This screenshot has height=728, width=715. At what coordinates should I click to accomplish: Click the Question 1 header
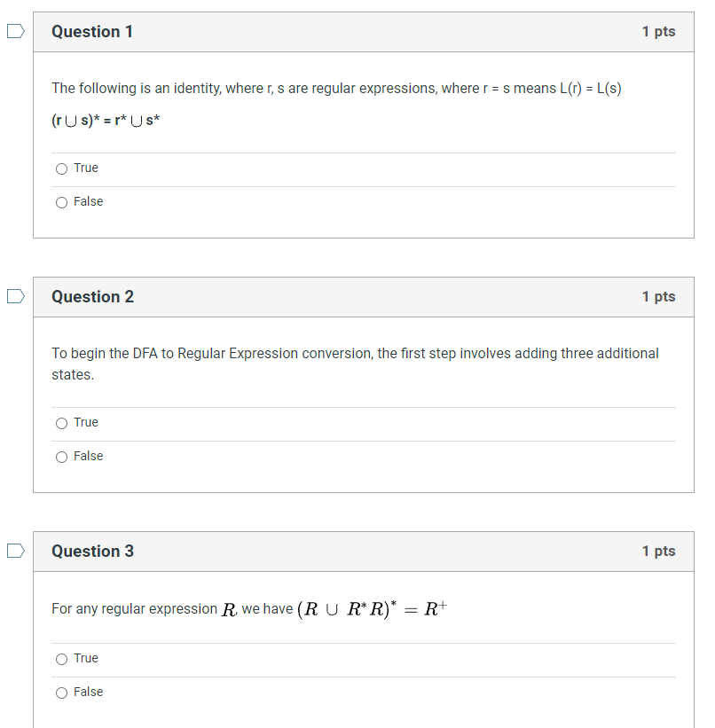click(92, 31)
